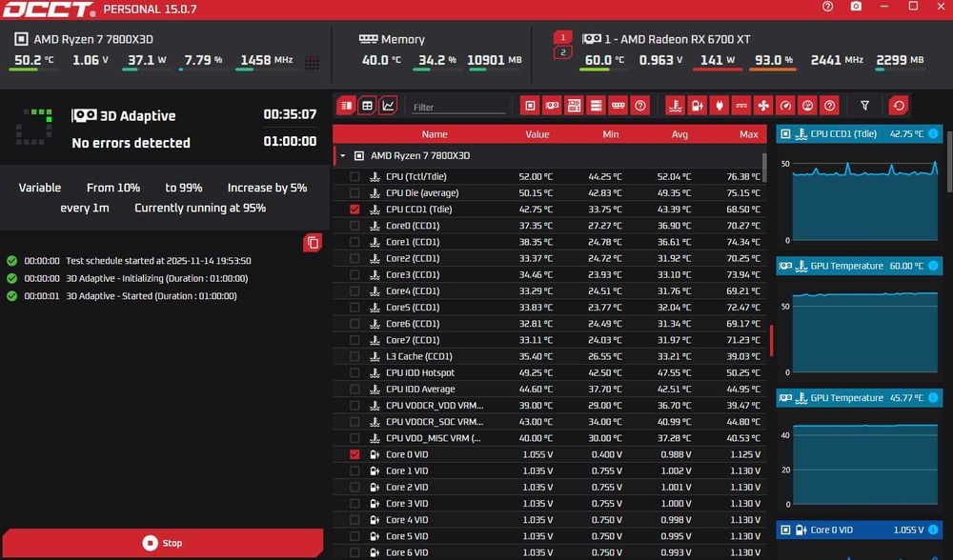Screen dimensions: 953x560
Task: Stop the running 3D Adaptive test
Action: [162, 543]
